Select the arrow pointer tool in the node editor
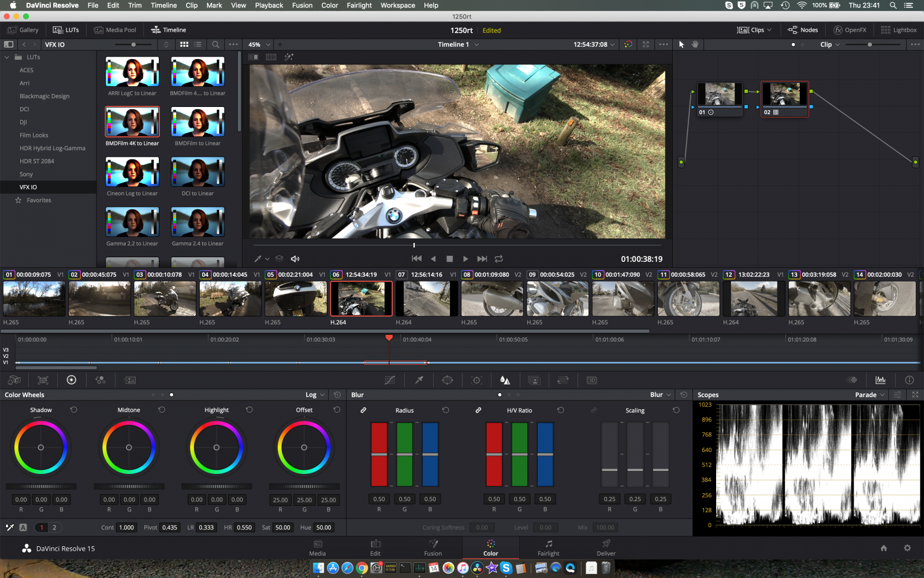924x578 pixels. click(681, 45)
